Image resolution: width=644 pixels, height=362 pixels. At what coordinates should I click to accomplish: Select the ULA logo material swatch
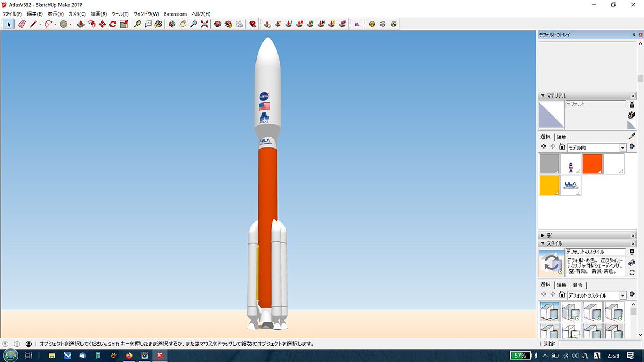pyautogui.click(x=571, y=185)
